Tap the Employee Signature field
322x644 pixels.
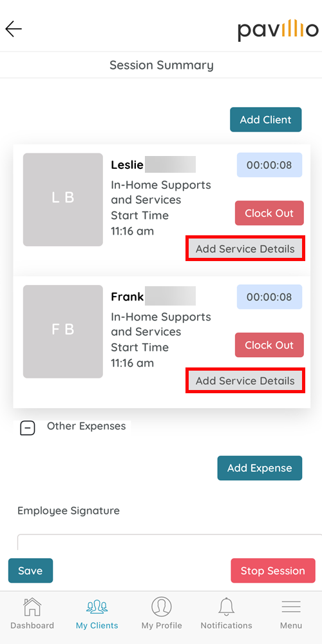(169, 542)
